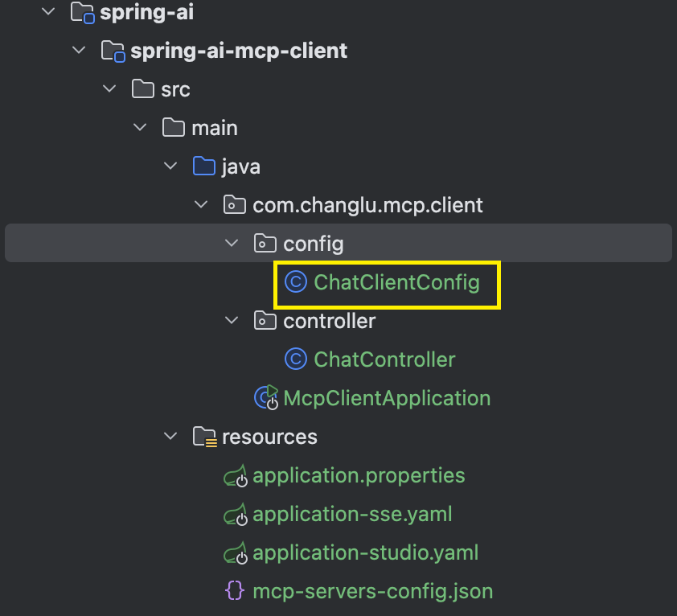Select the controller package row
Viewport: 677px width, 616px height.
tap(329, 321)
